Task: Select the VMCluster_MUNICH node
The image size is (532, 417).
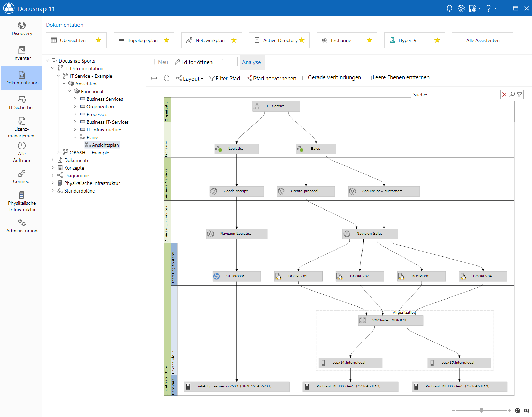Action: click(x=391, y=320)
